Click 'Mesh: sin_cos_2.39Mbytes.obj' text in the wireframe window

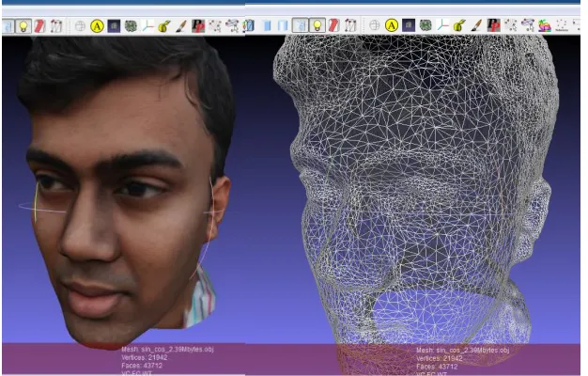coord(463,351)
